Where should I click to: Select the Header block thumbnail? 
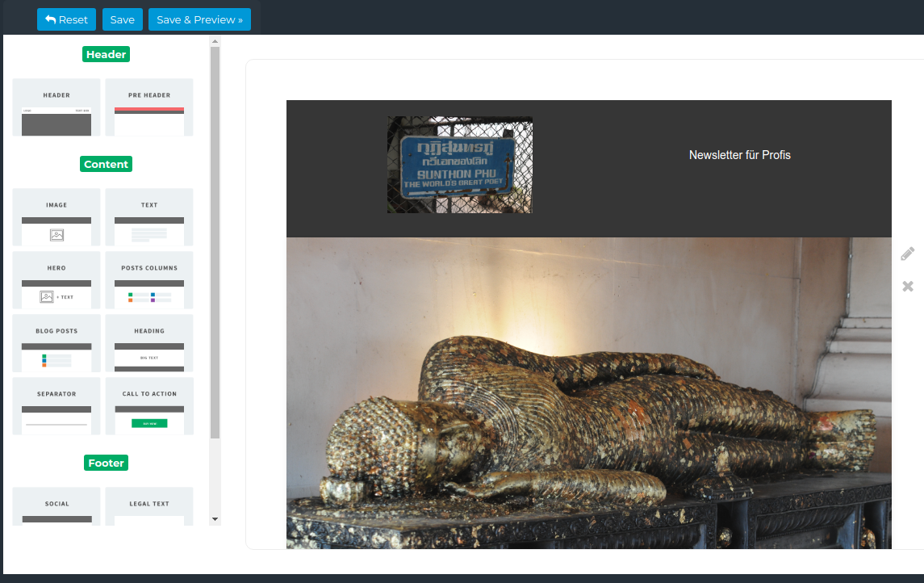pos(56,107)
